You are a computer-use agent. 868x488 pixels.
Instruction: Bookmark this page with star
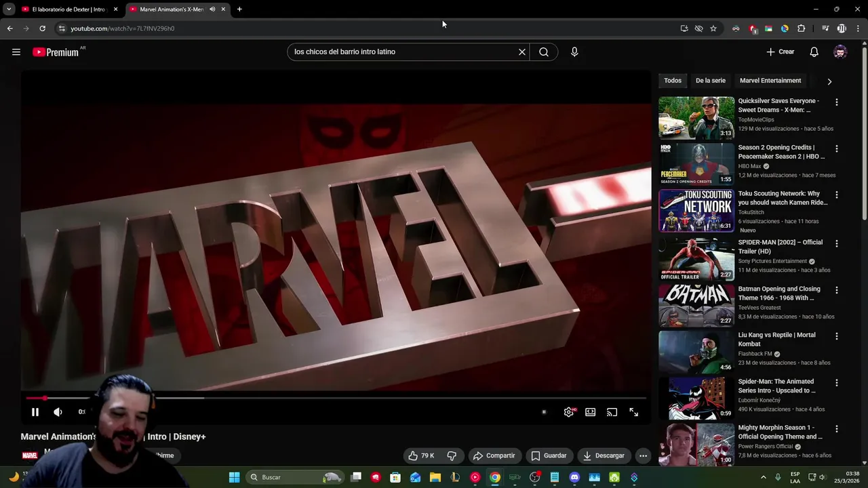[x=713, y=28]
